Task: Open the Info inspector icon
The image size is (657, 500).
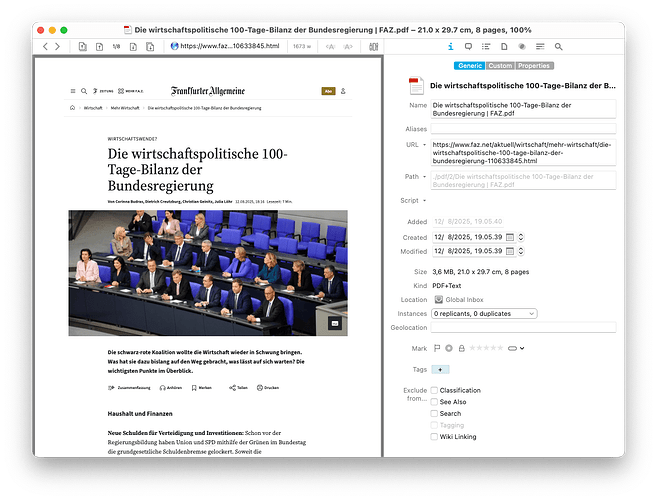Action: pos(451,46)
